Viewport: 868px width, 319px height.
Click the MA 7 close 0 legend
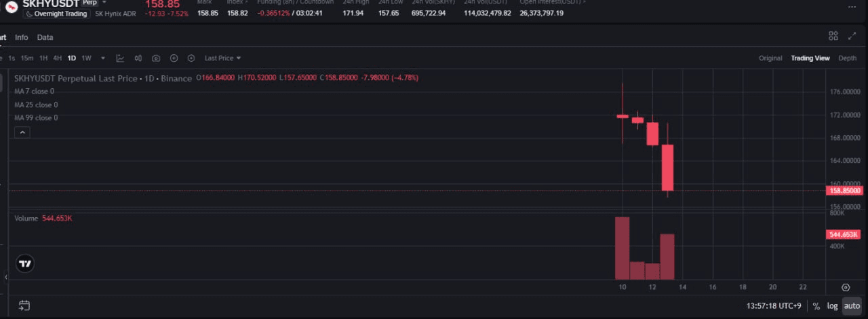pos(34,92)
